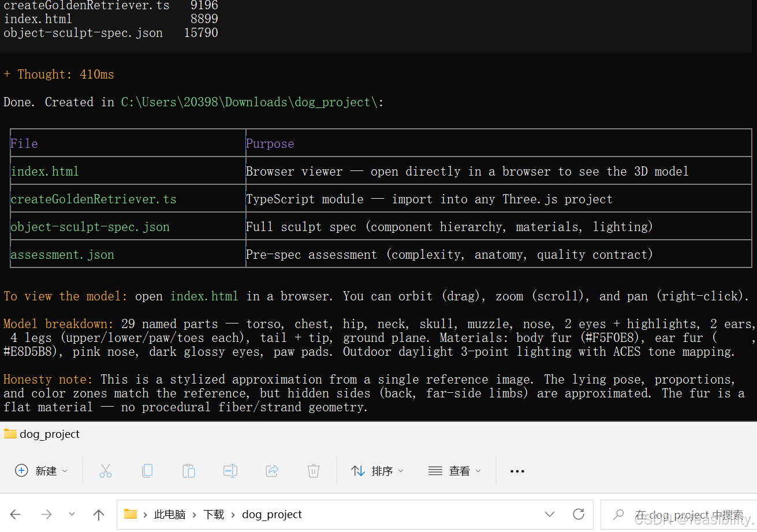
Task: Click the search box in dog_project
Action: coord(678,514)
